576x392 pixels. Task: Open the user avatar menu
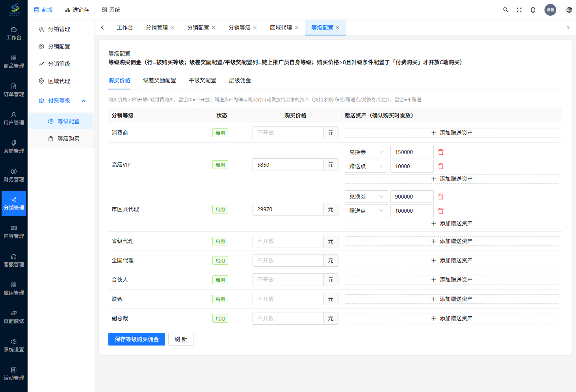click(550, 10)
